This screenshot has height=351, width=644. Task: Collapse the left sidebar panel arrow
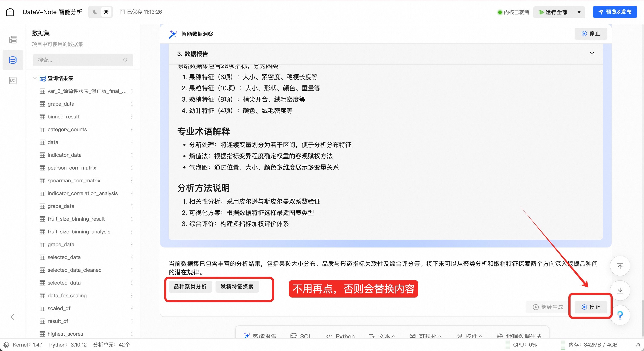[x=12, y=317]
